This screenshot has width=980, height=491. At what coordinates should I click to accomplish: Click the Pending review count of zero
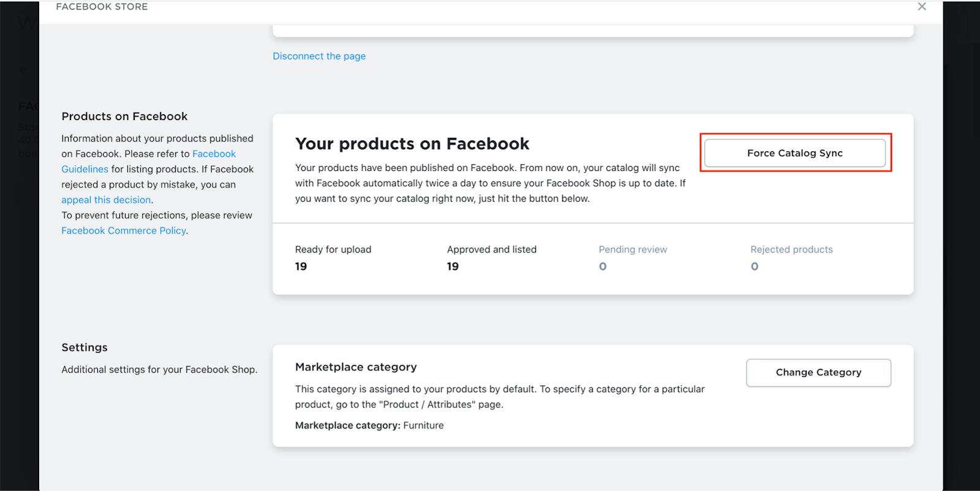pos(603,267)
